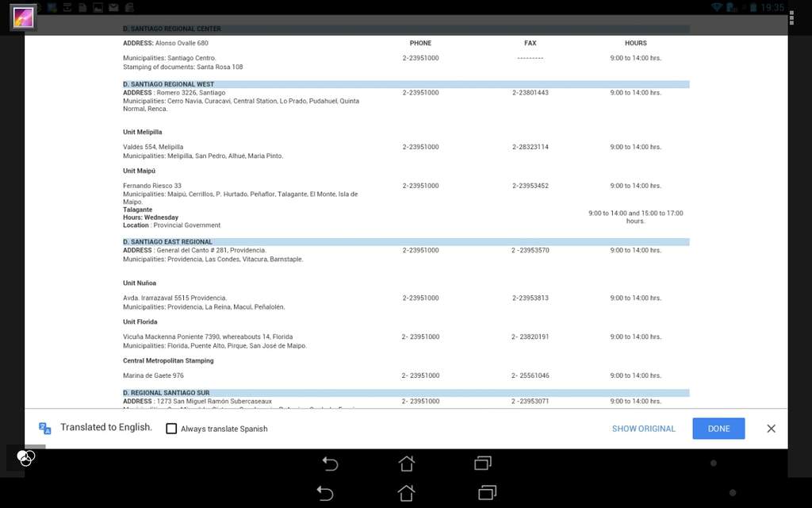812x508 pixels.
Task: Select the 'Translated to English.' text
Action: tap(106, 427)
